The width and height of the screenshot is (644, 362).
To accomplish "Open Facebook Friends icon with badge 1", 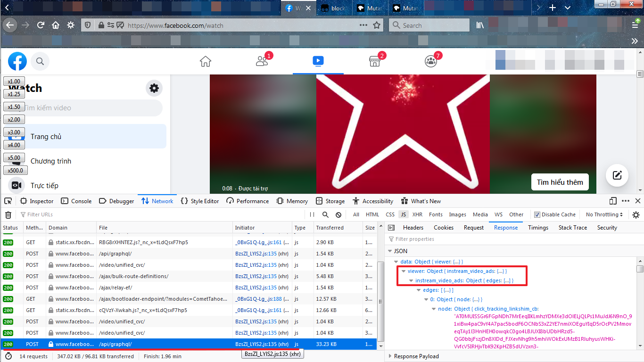I will pyautogui.click(x=262, y=61).
